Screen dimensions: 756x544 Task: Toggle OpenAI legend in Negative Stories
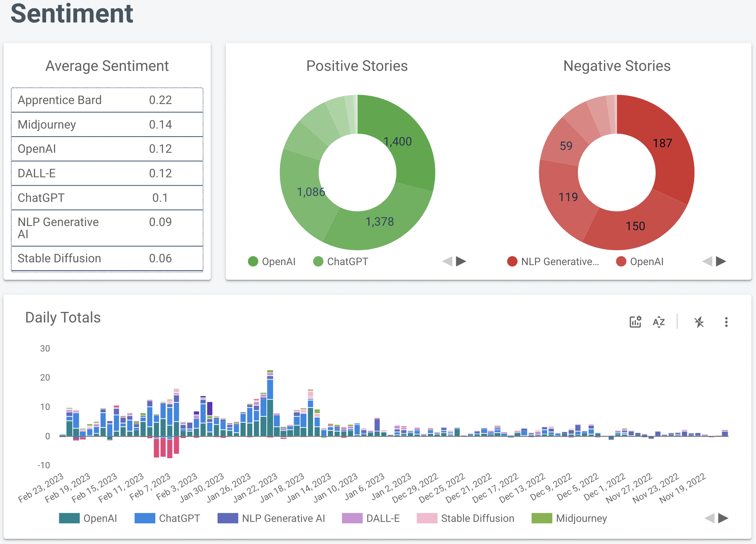[640, 262]
